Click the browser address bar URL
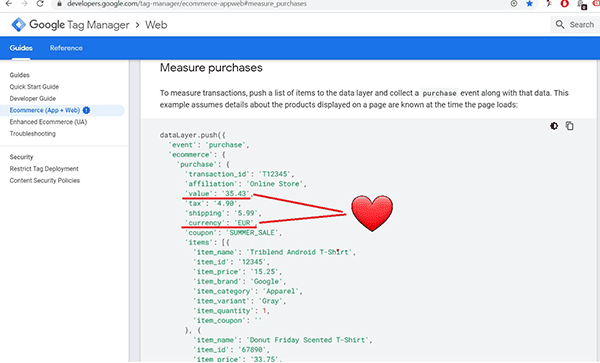The image size is (600, 363). (x=187, y=4)
